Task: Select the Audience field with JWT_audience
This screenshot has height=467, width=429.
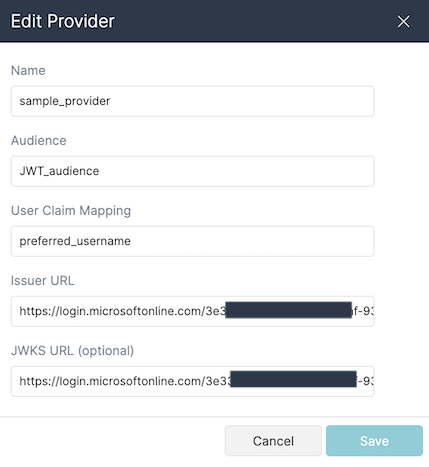Action: [193, 171]
